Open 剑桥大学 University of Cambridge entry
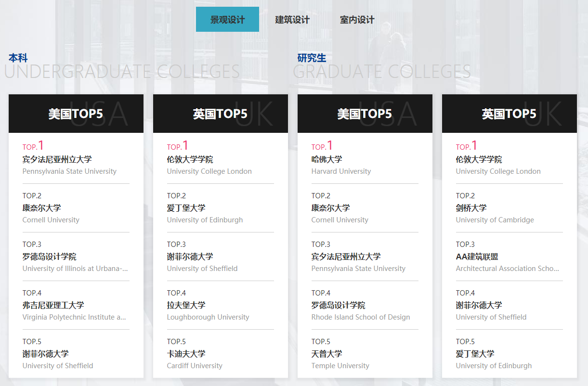588x386 pixels. coord(510,208)
